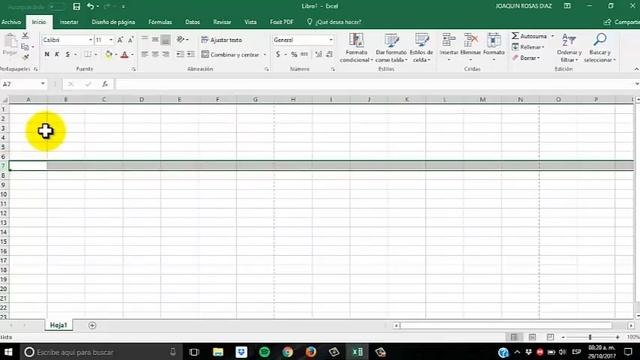Viewport: 640px width, 360px height.
Task: Open Spotify from the taskbar
Action: pyautogui.click(x=264, y=352)
